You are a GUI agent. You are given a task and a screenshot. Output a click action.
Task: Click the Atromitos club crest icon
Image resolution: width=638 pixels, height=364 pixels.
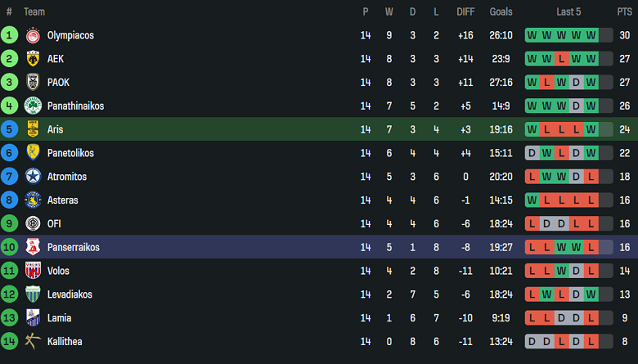click(33, 177)
